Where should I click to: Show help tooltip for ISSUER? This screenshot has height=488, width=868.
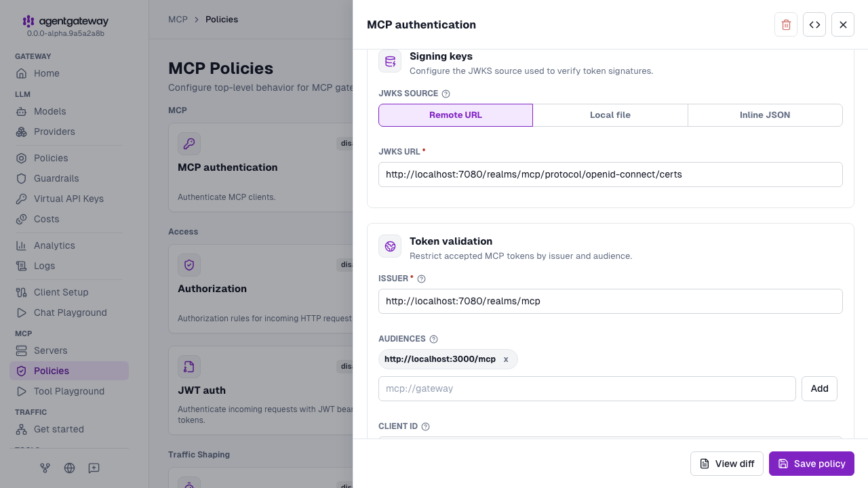point(421,279)
